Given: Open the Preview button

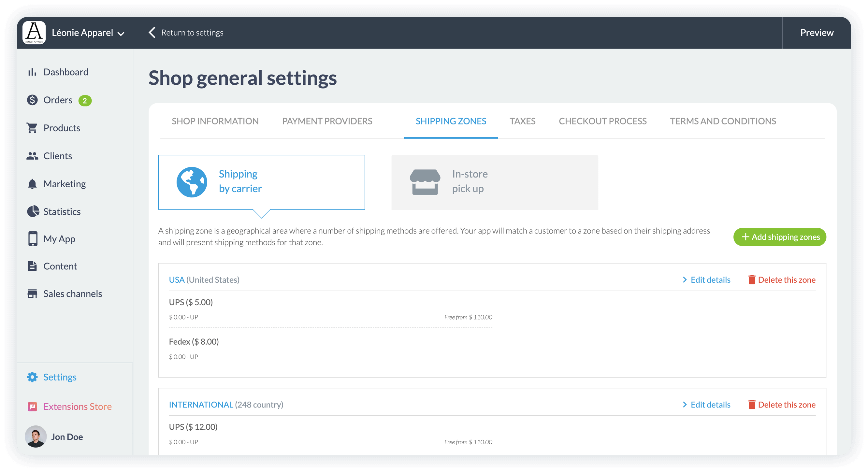Looking at the screenshot, I should [817, 33].
